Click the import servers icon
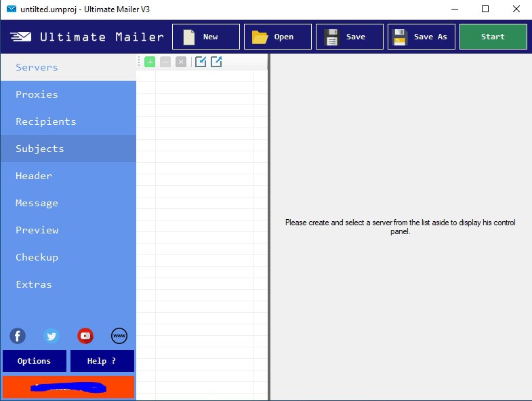 (201, 62)
